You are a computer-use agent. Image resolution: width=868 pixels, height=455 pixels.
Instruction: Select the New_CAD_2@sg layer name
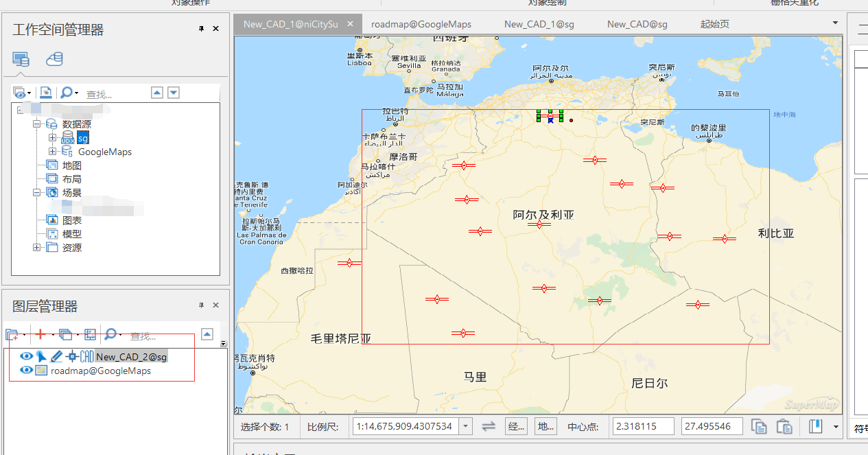coord(131,357)
